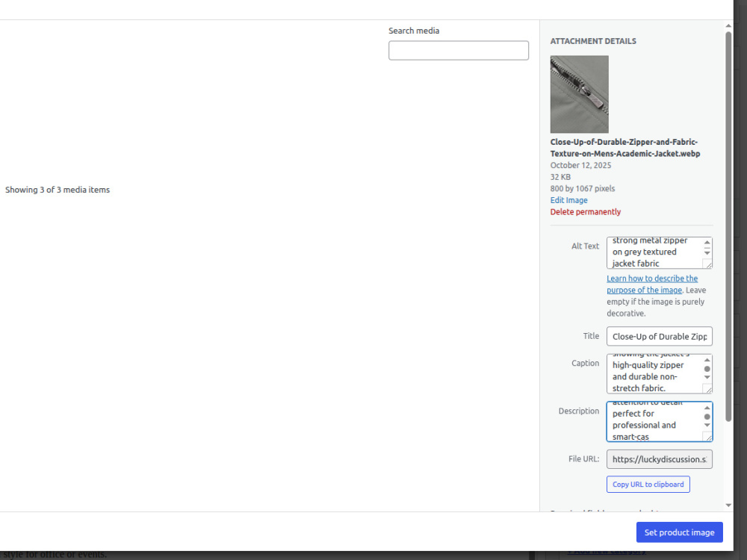Screen dimensions: 747x560
Task: Click the '32 KB' file size text
Action: point(560,177)
